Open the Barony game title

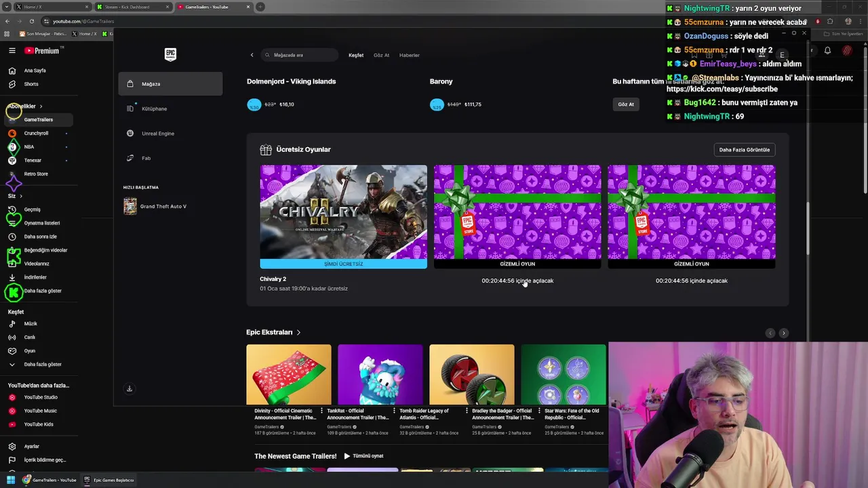pyautogui.click(x=441, y=81)
